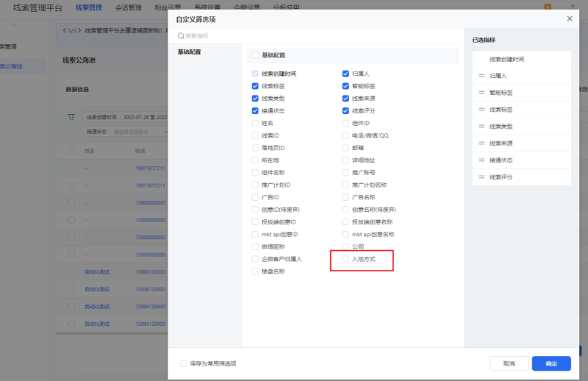Viewport: 588px width, 381px height.
Task: Check the 所在地 checkbox
Action: tap(255, 160)
